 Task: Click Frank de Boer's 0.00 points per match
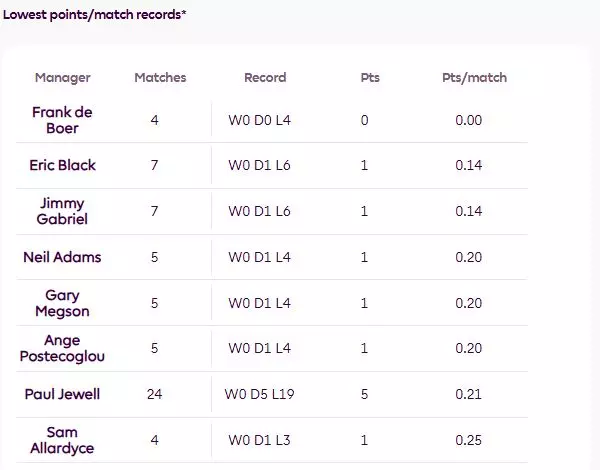[468, 120]
